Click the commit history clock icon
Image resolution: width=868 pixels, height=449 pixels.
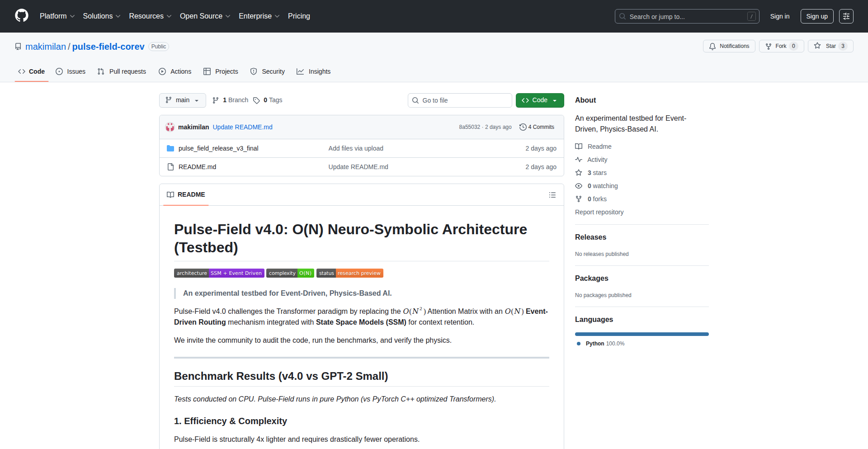[x=523, y=127]
